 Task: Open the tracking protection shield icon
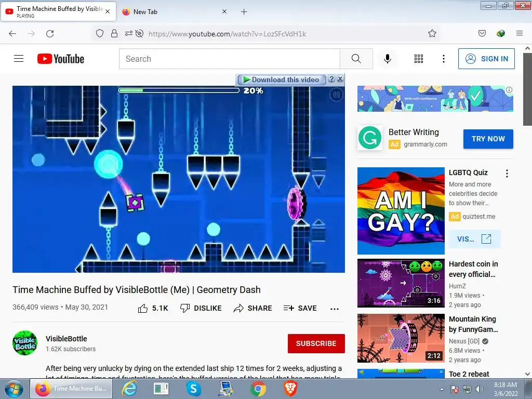coord(100,34)
